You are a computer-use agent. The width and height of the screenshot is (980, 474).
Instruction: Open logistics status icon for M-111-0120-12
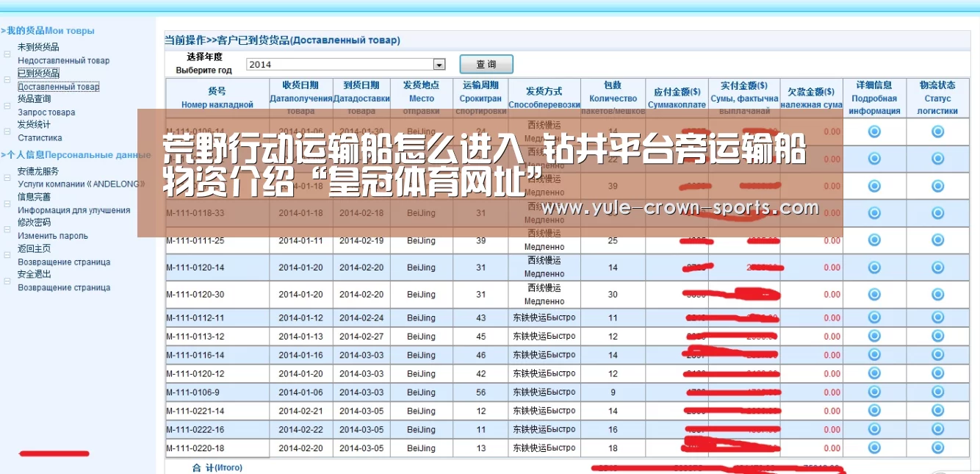[937, 374]
